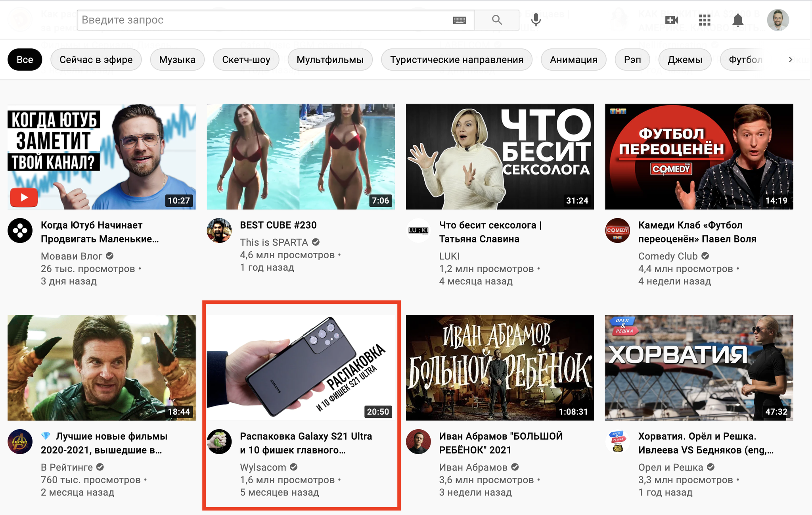Open В Рейтинге channel avatar
The width and height of the screenshot is (812, 515).
coord(20,441)
